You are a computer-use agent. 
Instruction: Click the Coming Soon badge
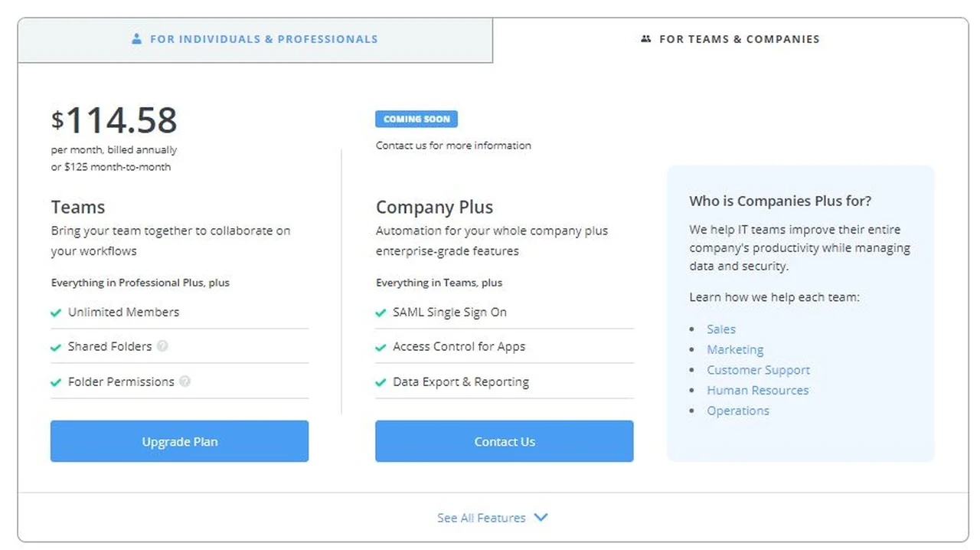[416, 119]
